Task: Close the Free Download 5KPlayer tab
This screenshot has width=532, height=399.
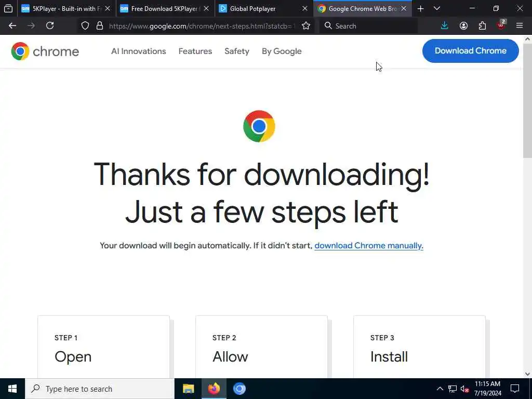Action: point(206,9)
